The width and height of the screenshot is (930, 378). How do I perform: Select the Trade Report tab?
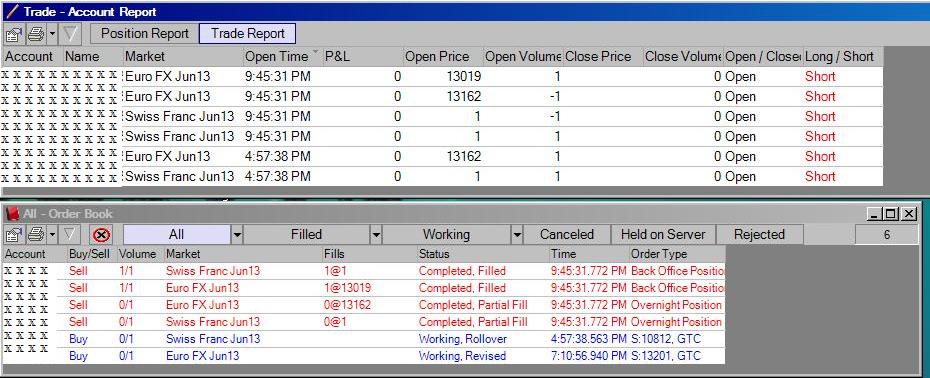248,34
